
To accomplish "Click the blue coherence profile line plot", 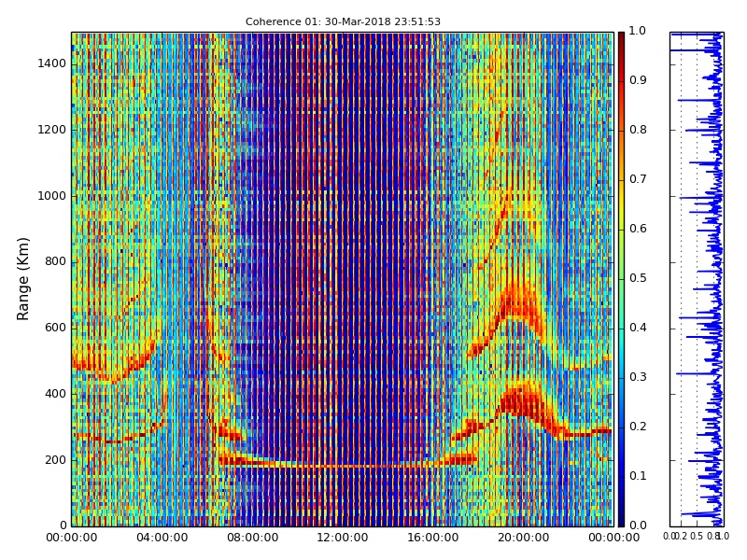I will pyautogui.click(x=697, y=279).
